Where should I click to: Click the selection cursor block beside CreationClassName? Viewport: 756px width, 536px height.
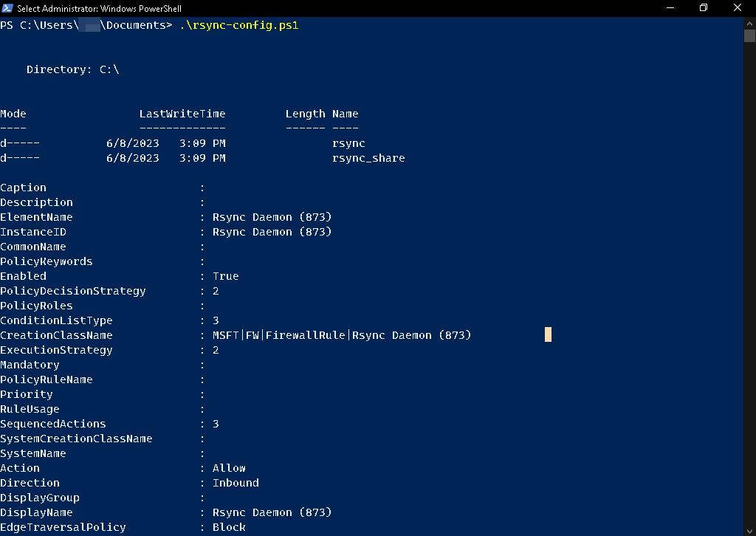click(x=548, y=335)
